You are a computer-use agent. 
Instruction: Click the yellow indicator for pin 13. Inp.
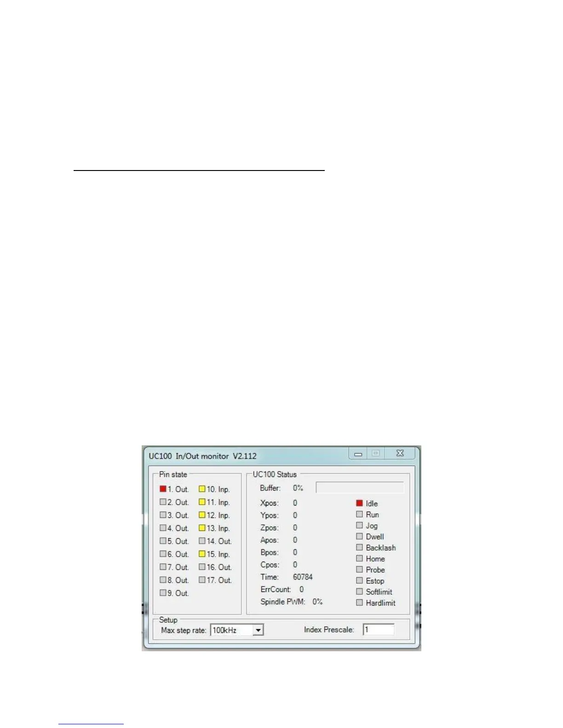pos(202,528)
